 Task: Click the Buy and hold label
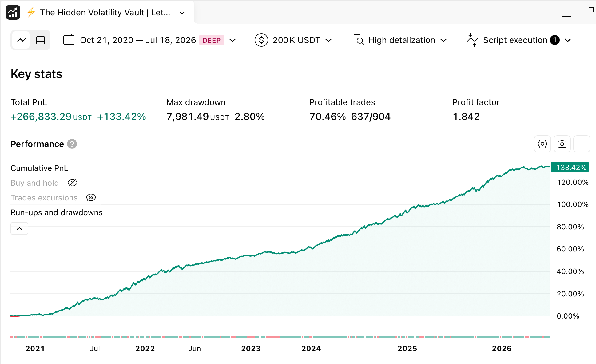click(x=35, y=183)
